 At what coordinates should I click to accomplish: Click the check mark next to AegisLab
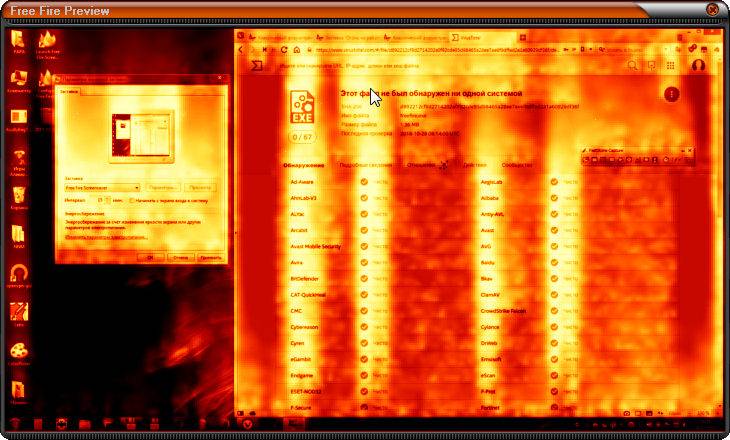click(554, 182)
